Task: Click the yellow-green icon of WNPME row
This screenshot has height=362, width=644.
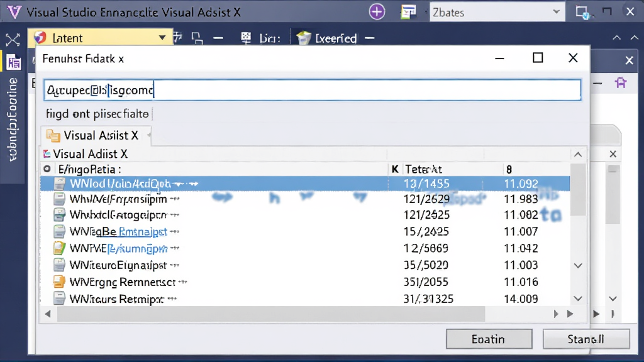Action: tap(59, 248)
